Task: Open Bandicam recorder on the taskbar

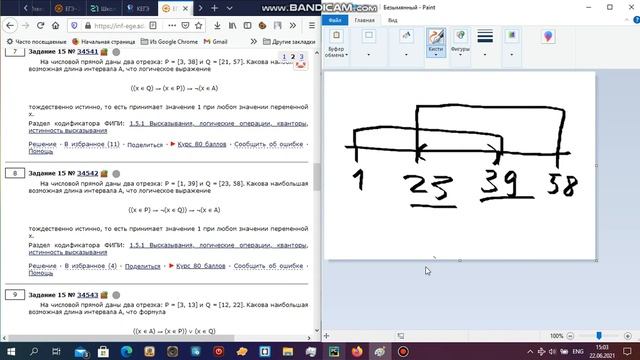Action: coord(403,351)
